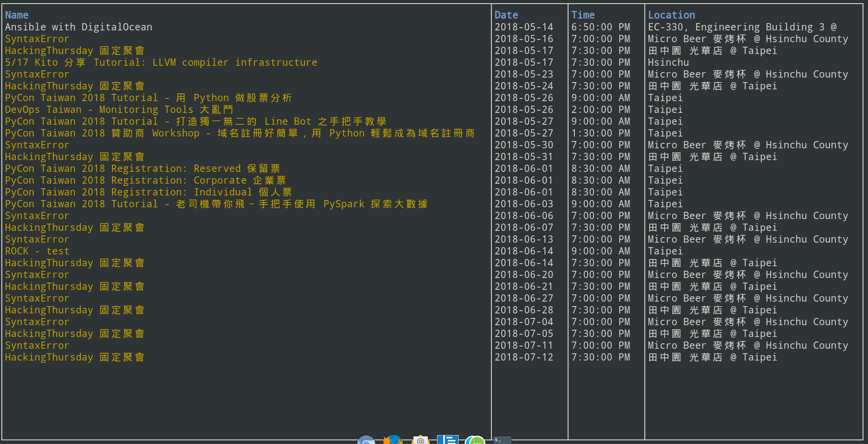Open the PyCon Line Bot 手把手教學 tutorial

(196, 122)
